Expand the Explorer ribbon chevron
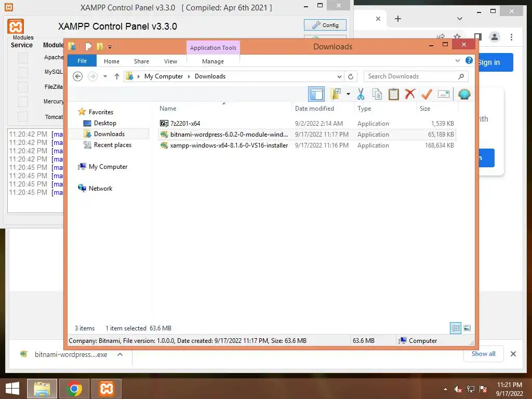The height and width of the screenshot is (399, 532). (x=457, y=60)
